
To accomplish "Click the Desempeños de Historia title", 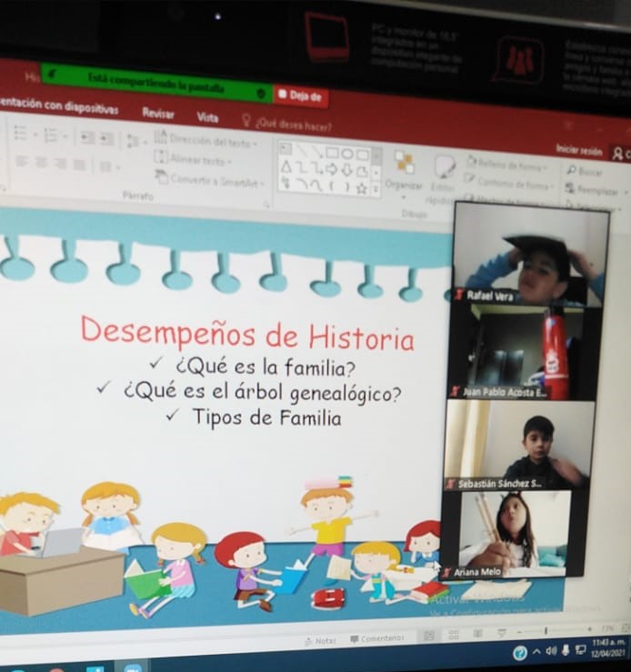I will pyautogui.click(x=247, y=335).
